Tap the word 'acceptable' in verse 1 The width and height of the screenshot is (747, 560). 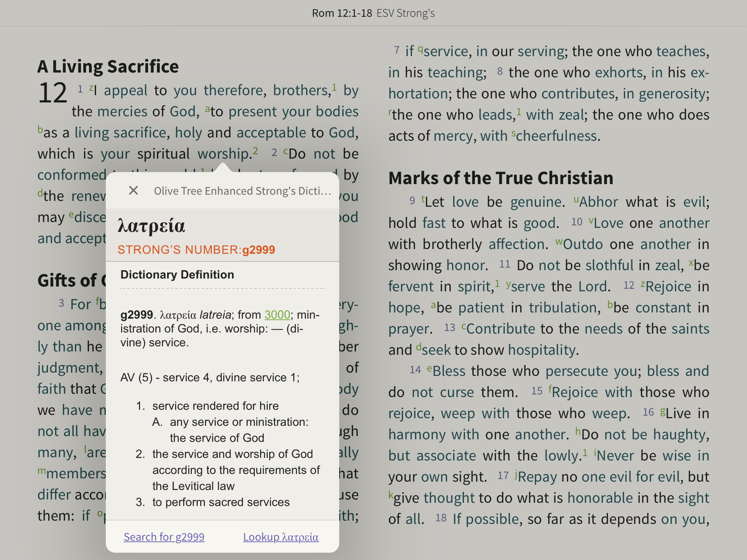click(x=271, y=132)
